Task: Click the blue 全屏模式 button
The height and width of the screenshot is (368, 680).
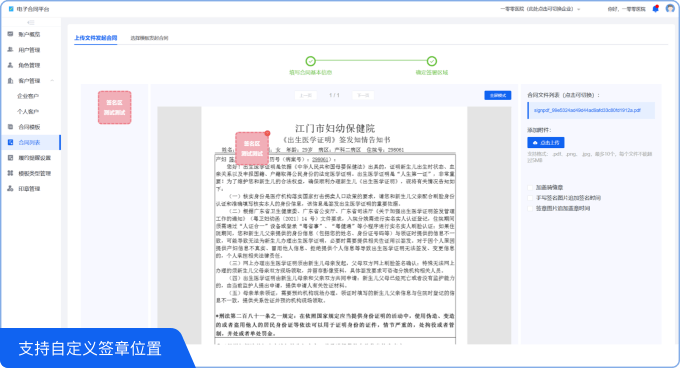Action: pyautogui.click(x=497, y=95)
